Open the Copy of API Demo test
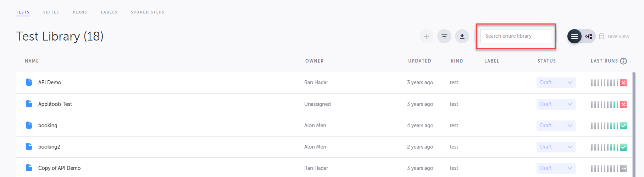 [x=59, y=168]
